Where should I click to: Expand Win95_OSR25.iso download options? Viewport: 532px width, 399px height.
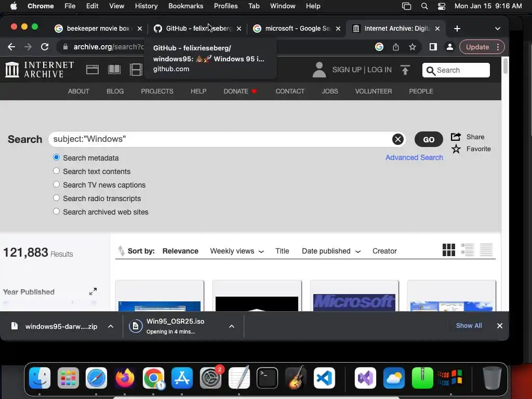(232, 326)
